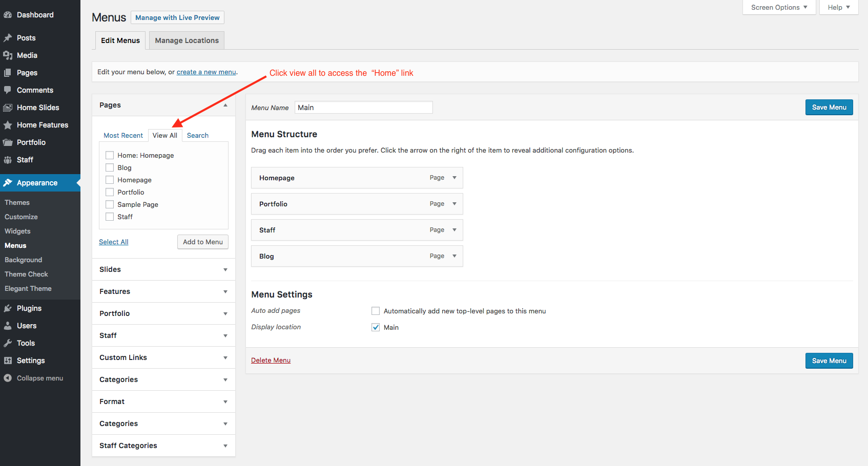Switch to the Manage Locations tab
This screenshot has width=868, height=466.
[x=186, y=40]
